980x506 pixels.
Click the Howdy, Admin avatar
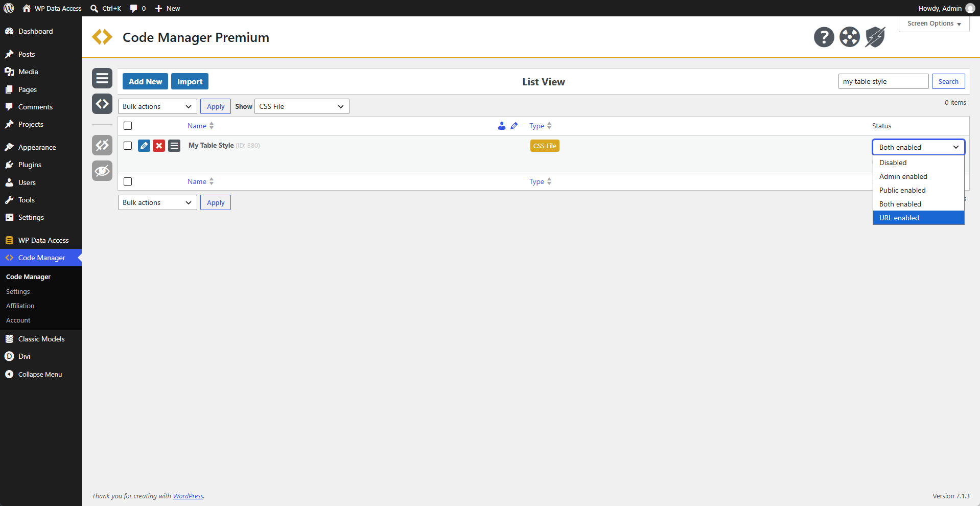pyautogui.click(x=970, y=8)
